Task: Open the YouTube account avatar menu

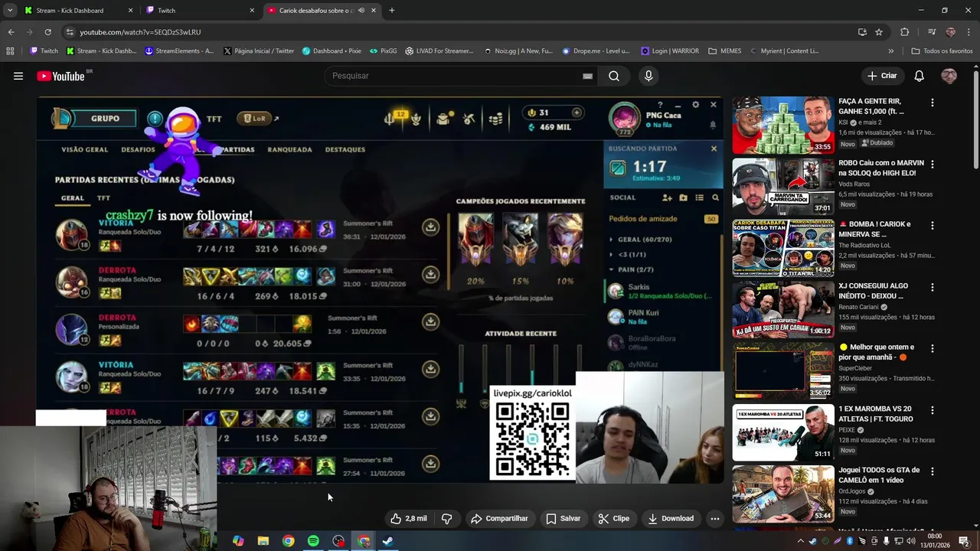Action: [949, 76]
